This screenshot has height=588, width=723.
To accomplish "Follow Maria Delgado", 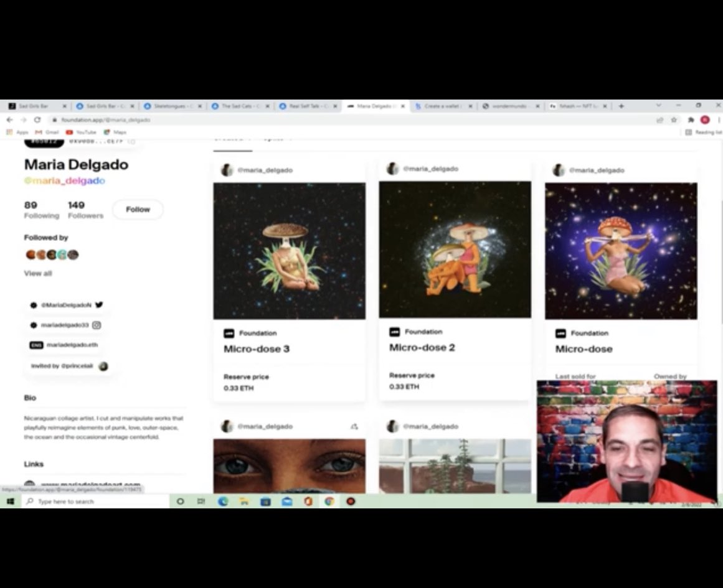I will (138, 210).
